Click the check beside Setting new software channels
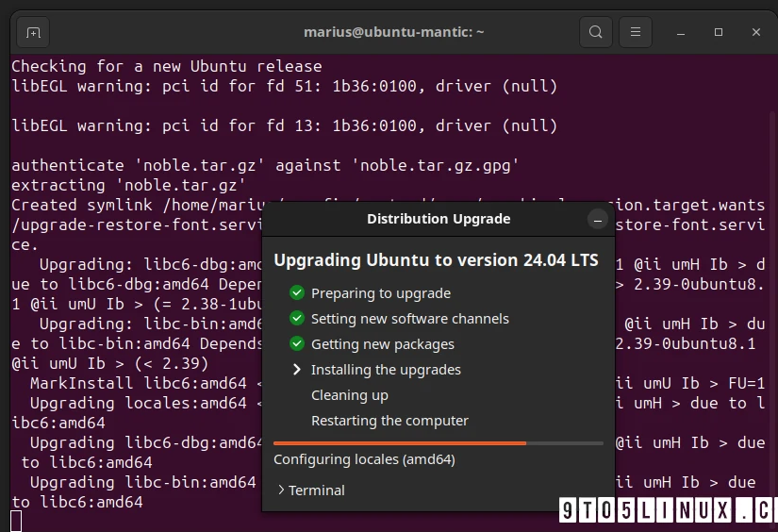This screenshot has width=778, height=532. [297, 318]
